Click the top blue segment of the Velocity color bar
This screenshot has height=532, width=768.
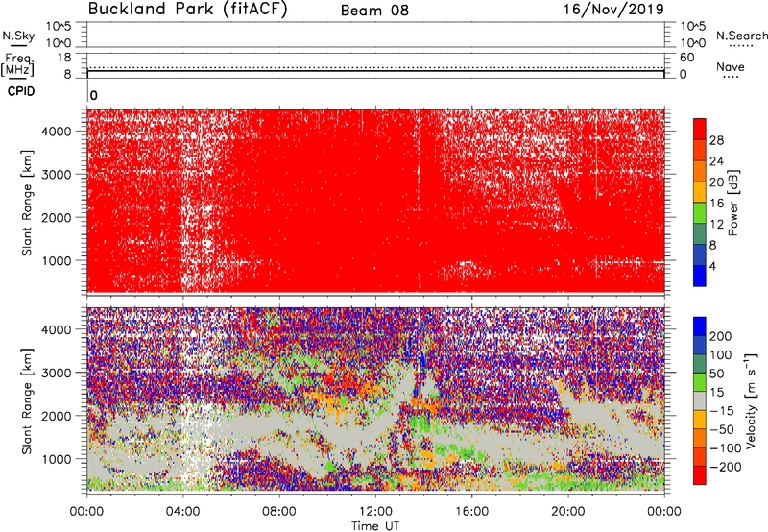700,326
